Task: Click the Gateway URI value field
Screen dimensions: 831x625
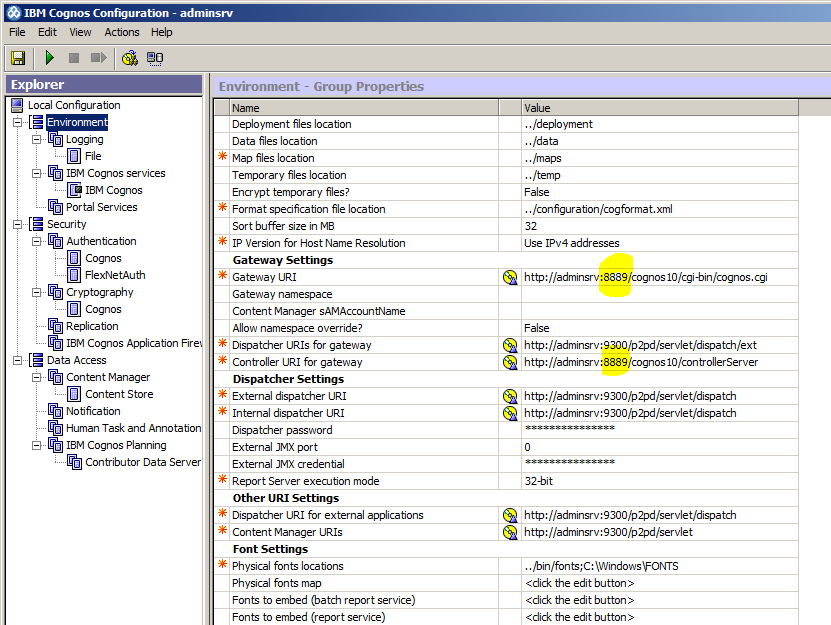Action: 660,277
